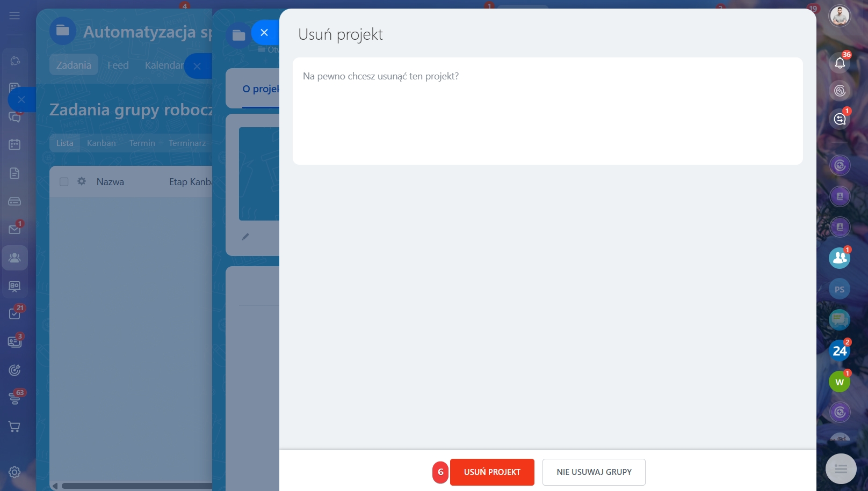This screenshot has height=491, width=868.
Task: Open the collaboration icon at top of sidebar
Action: (x=15, y=61)
